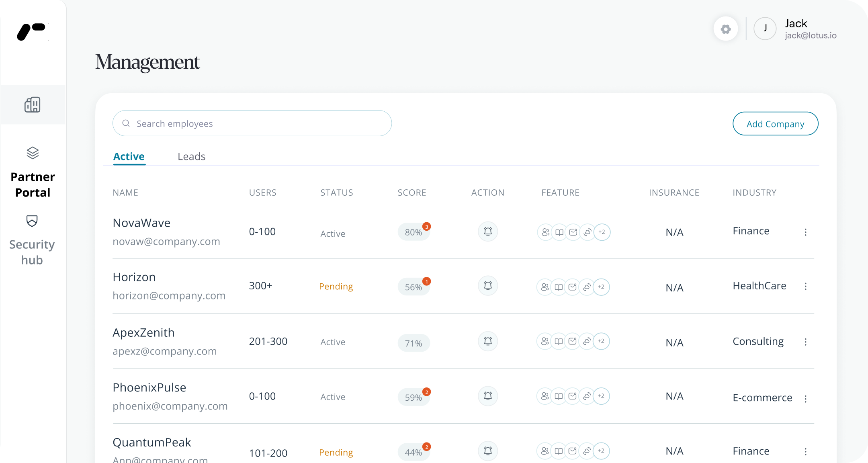This screenshot has height=463, width=868.
Task: Click Horizon's notification bell icon
Action: pos(488,286)
